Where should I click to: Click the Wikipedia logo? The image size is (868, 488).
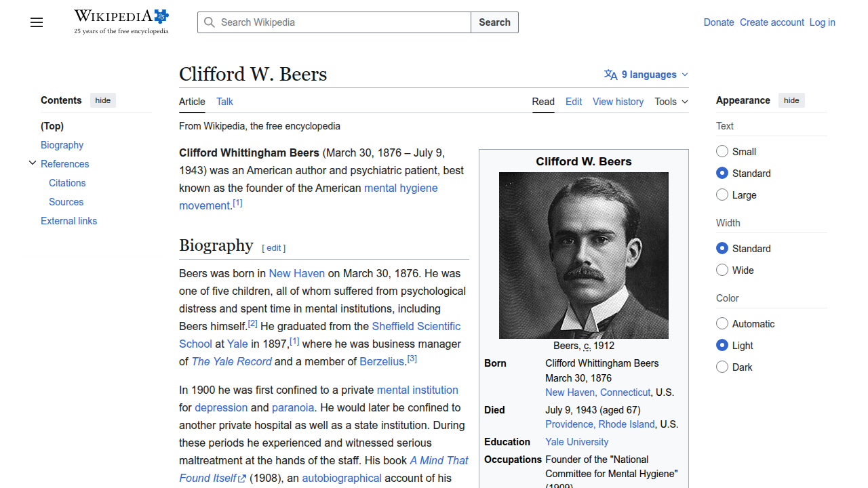pos(121,22)
